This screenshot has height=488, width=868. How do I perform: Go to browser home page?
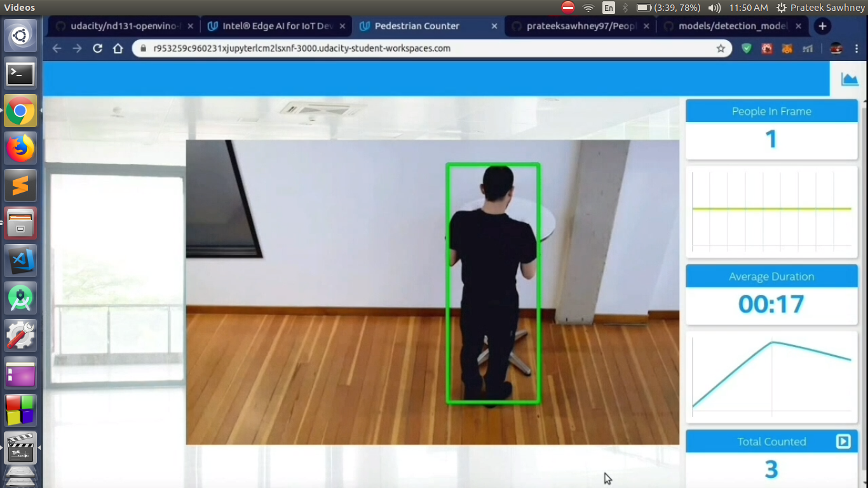pos(118,48)
